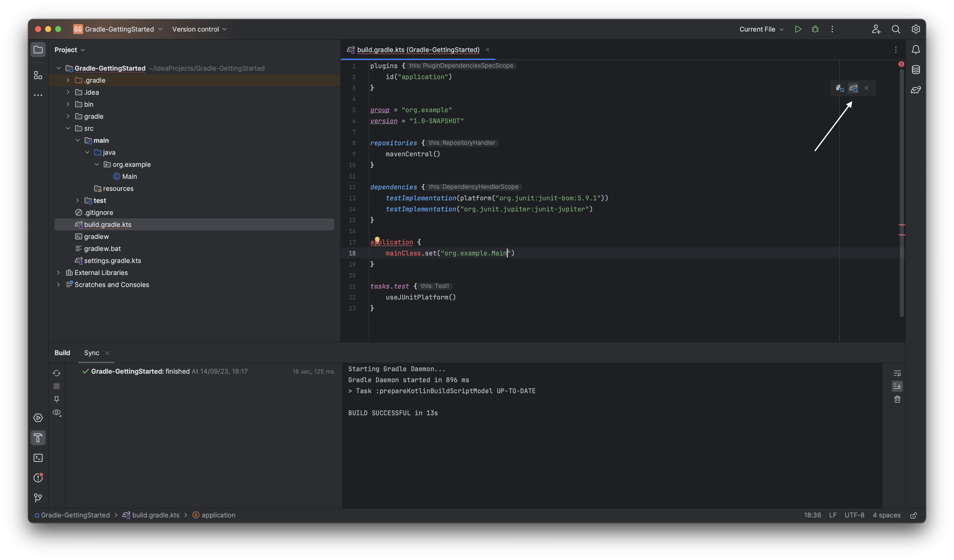Open editor tab options menu
The width and height of the screenshot is (954, 560).
(x=896, y=50)
